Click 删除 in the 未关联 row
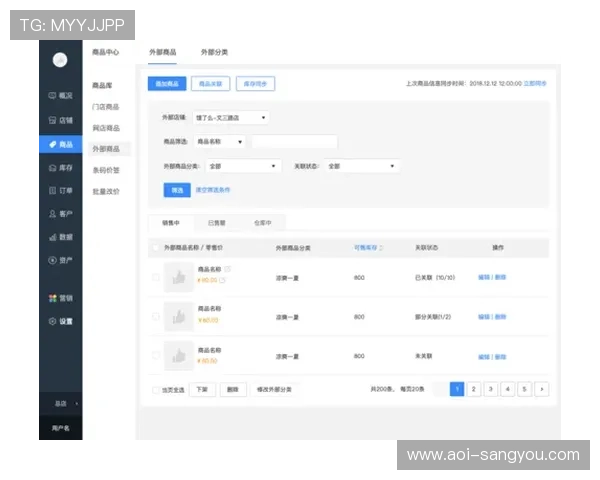600x480 pixels. (x=501, y=357)
